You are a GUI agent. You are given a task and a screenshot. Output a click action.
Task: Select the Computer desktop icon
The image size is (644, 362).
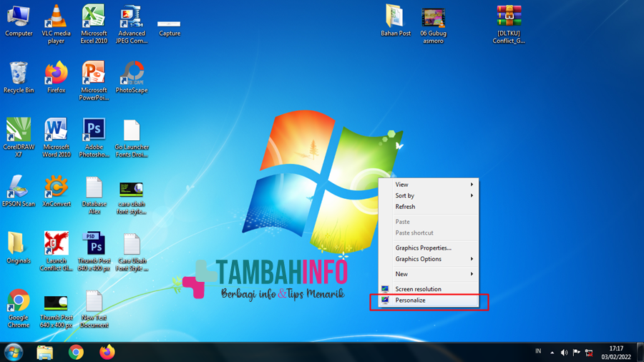[x=19, y=21]
